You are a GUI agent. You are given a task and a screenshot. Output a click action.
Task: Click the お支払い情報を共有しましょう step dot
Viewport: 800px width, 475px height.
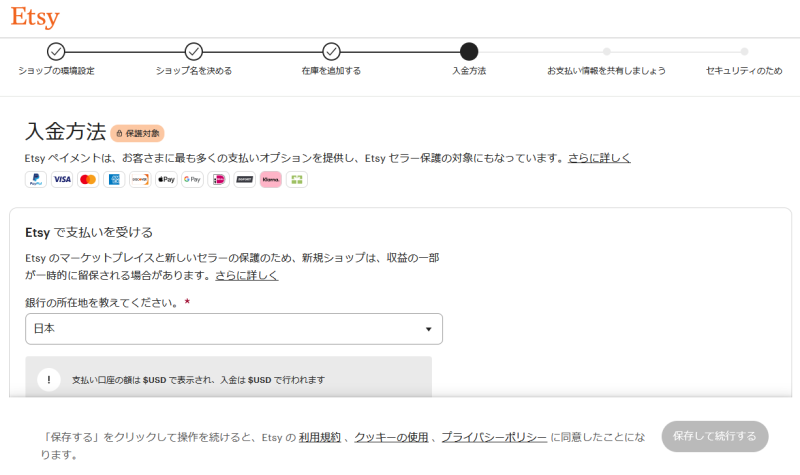(607, 52)
